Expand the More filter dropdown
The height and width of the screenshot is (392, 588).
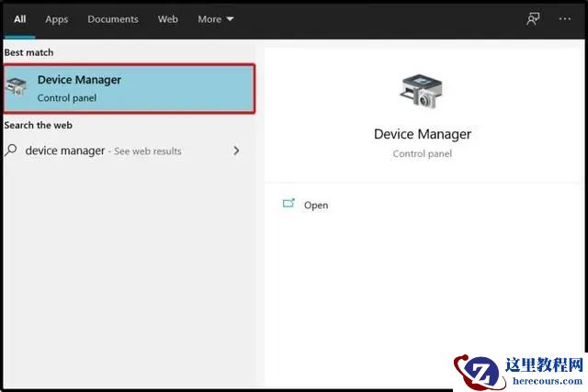[216, 19]
